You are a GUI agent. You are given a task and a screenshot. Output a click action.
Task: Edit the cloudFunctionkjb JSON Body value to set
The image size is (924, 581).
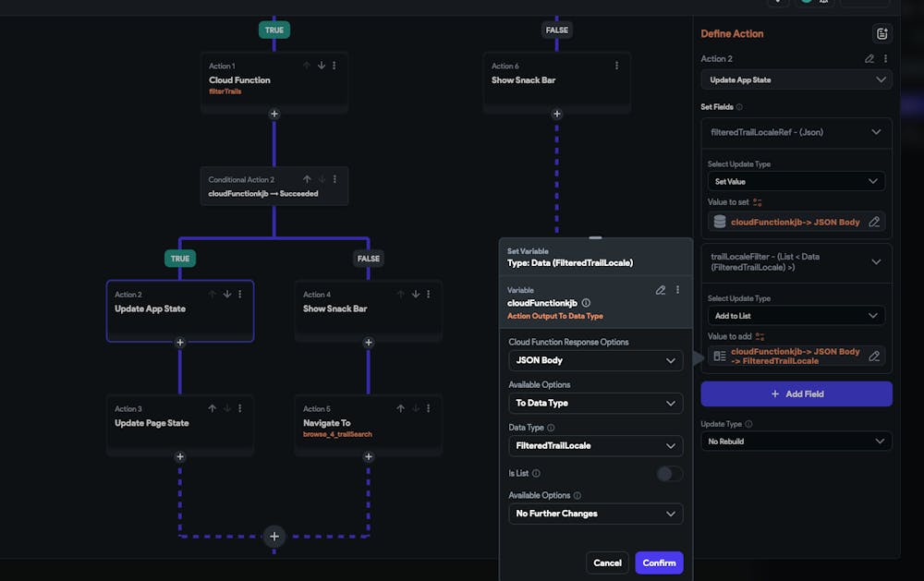pos(874,222)
